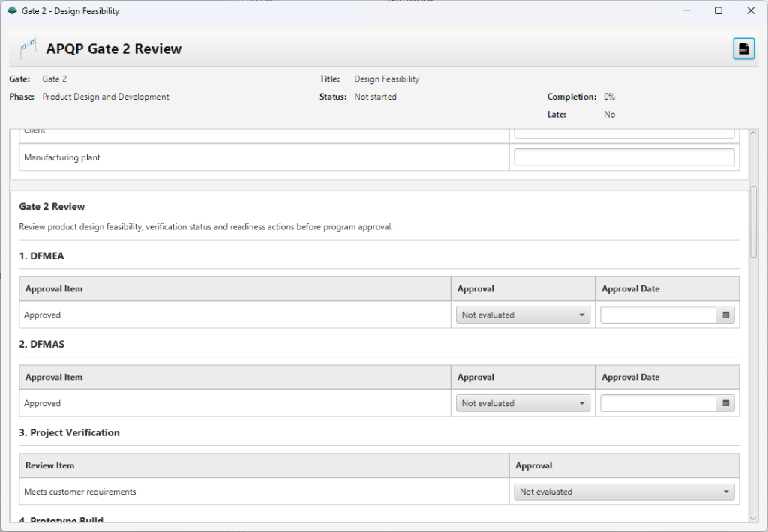Click the Review Item header in Project Verification
The width and height of the screenshot is (768, 532).
coord(50,466)
